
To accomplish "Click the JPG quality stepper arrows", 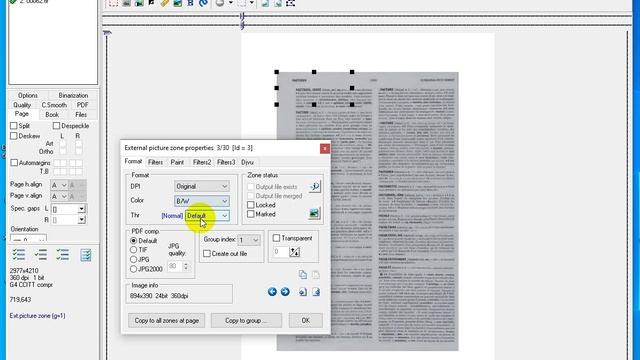I will coord(186,266).
